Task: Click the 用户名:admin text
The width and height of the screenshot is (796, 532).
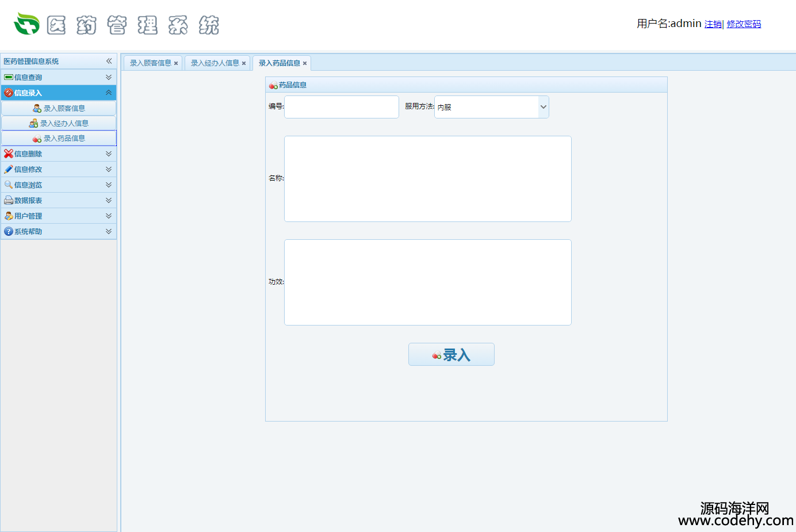Action: pyautogui.click(x=669, y=24)
